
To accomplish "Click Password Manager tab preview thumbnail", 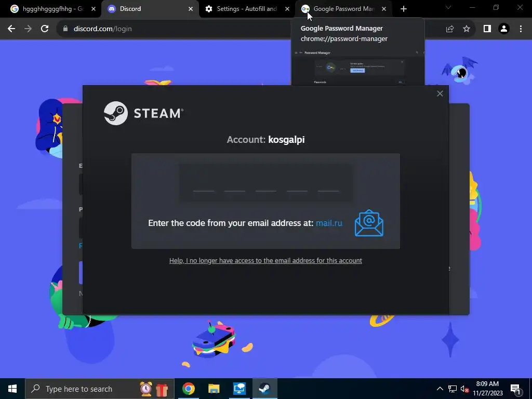I will tap(358, 66).
